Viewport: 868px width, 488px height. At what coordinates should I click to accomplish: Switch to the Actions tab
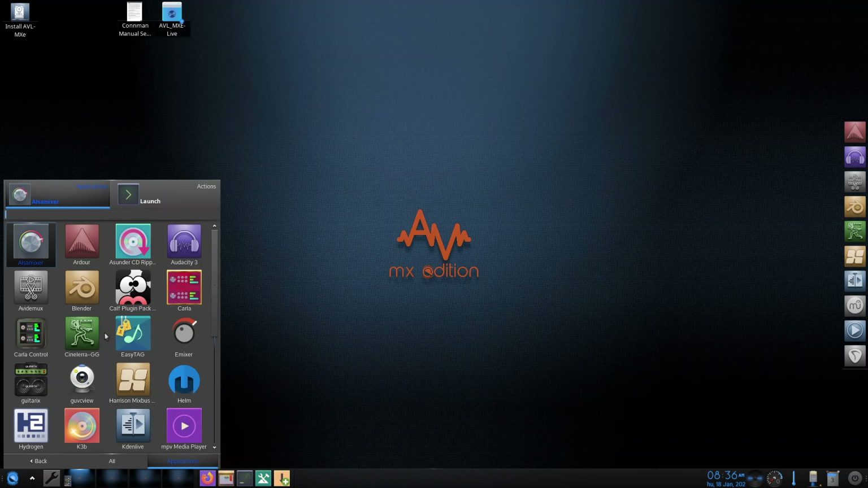pos(206,186)
